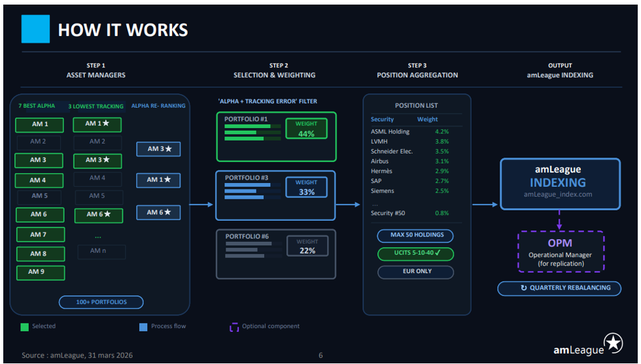Click the STEP 2 Selection & Weighting heading
Viewport: 641px width, 364px height.
coord(274,71)
